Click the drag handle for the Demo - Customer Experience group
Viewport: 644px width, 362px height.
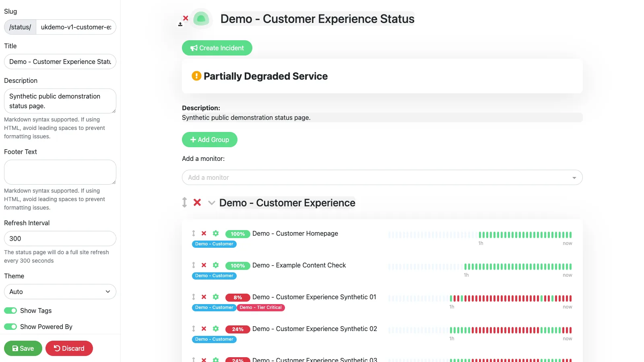point(184,202)
